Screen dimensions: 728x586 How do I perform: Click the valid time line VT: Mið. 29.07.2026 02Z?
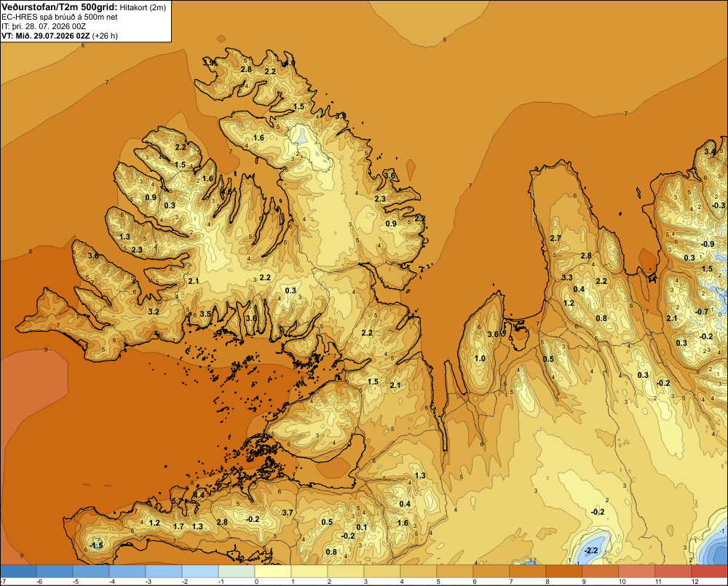click(46, 36)
